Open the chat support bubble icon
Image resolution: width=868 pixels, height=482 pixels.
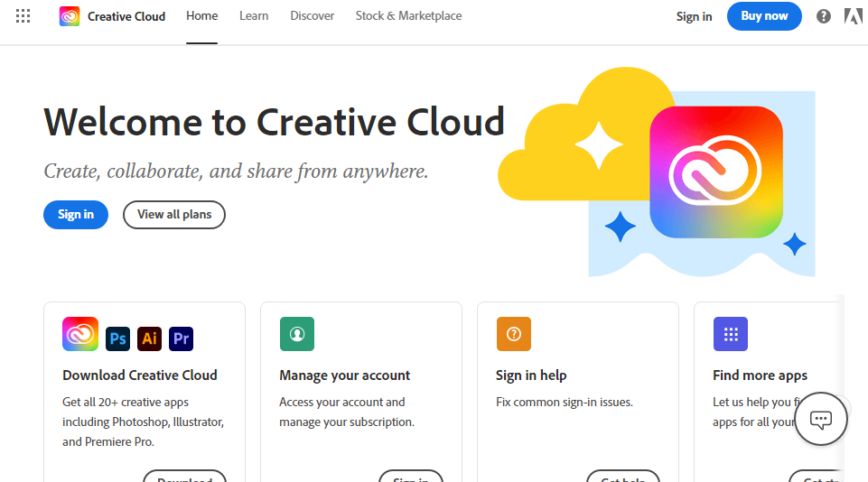821,419
